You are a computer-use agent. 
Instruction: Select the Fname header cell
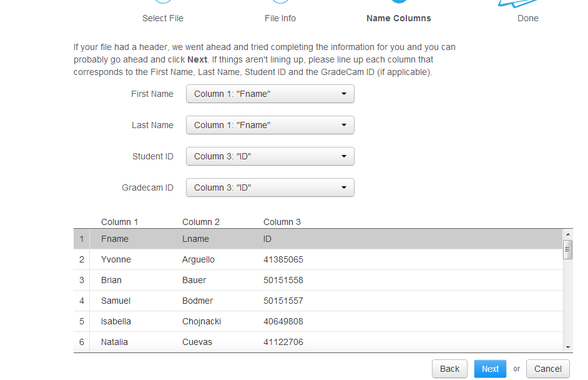[115, 239]
